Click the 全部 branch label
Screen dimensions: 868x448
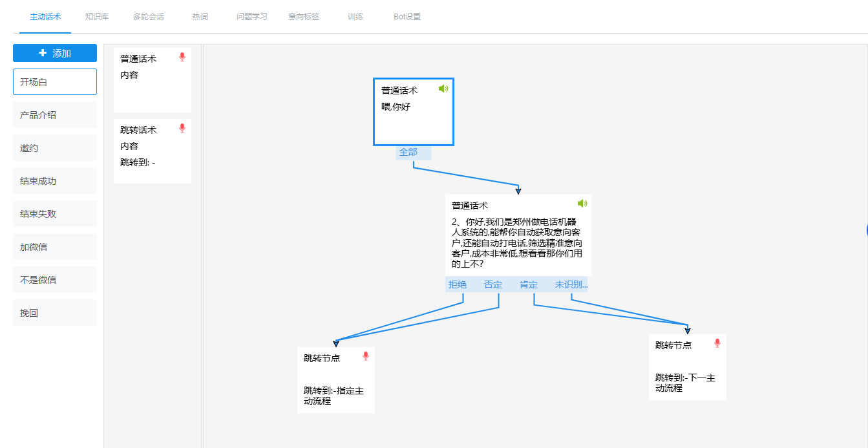408,153
